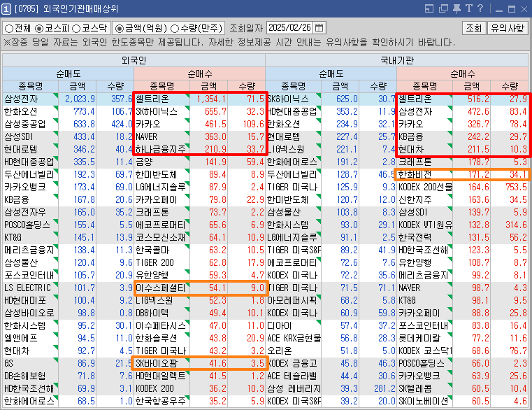The image size is (532, 410).
Task: Click the 조회일자 date input field
Action: 290,28
